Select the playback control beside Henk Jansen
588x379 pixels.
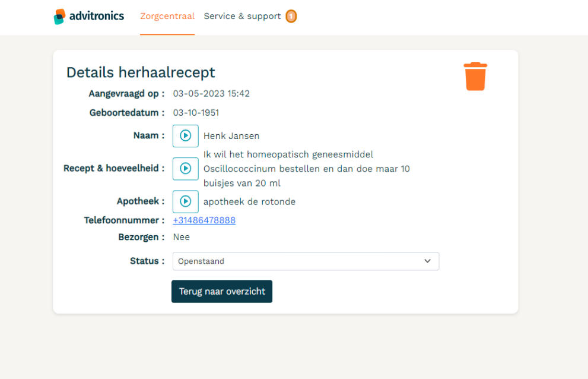[x=185, y=135]
